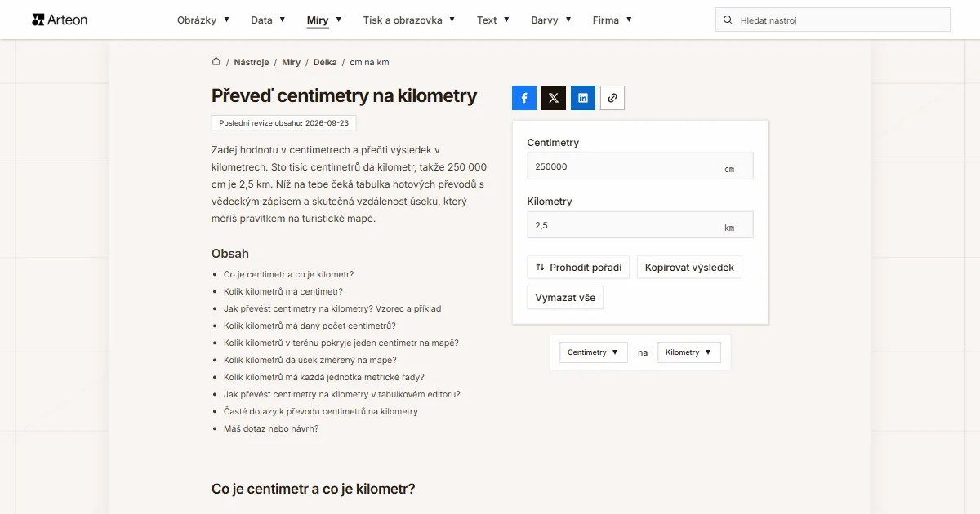Expand the Barvy menu
Image resolution: width=980 pixels, height=514 pixels.
click(x=551, y=20)
